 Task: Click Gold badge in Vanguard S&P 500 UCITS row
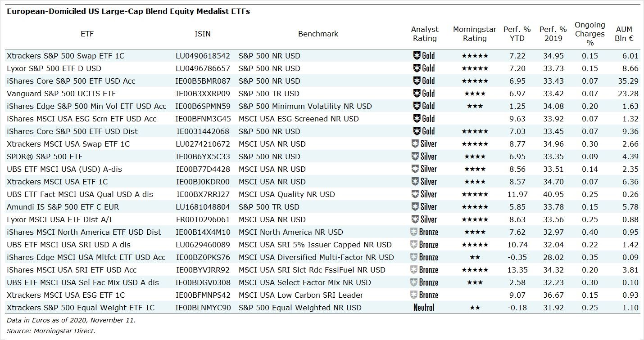tap(424, 94)
